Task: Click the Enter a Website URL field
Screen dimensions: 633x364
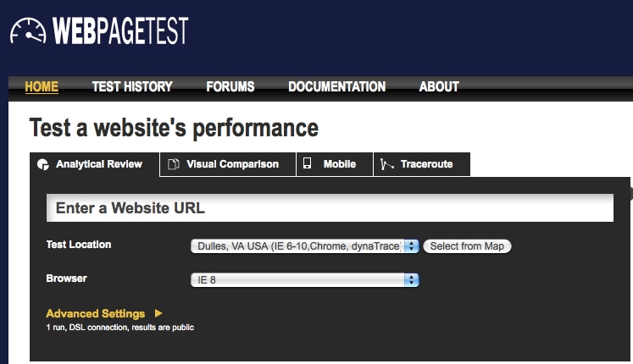Action: click(330, 208)
